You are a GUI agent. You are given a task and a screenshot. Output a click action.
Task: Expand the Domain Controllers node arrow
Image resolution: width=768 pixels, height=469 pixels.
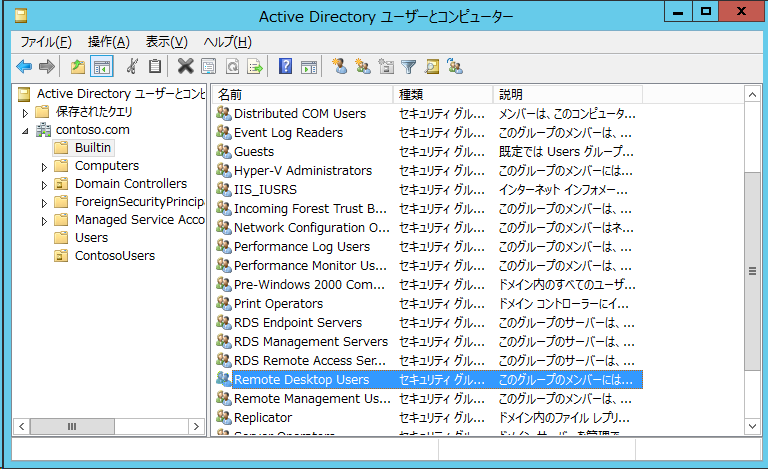point(44,185)
